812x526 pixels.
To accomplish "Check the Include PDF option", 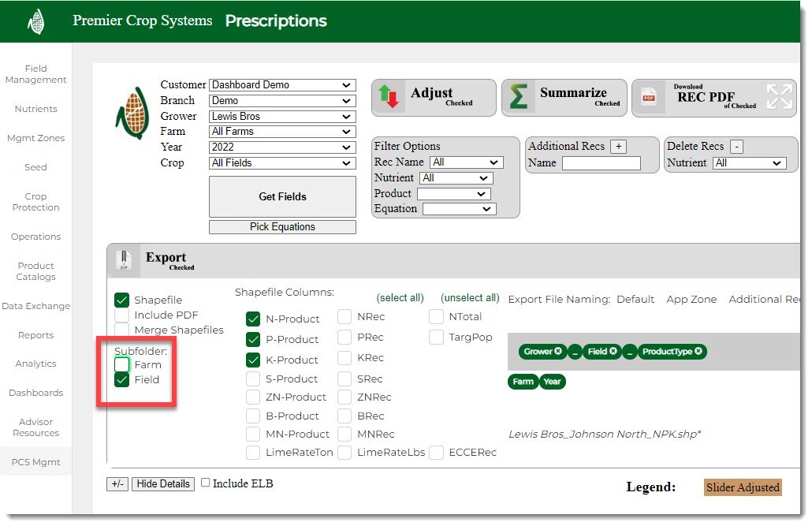I will tap(122, 315).
